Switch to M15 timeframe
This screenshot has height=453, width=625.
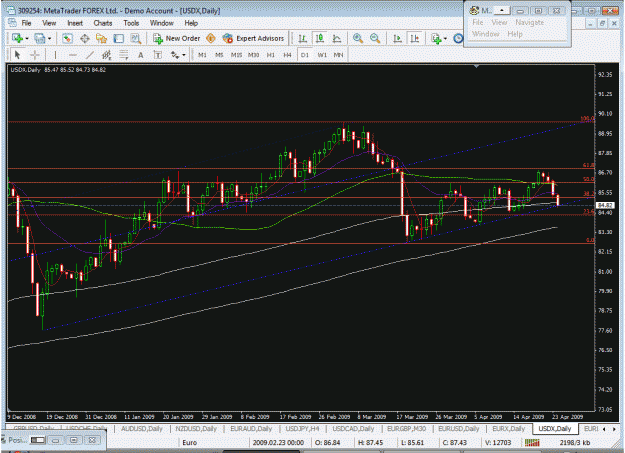pos(236,55)
